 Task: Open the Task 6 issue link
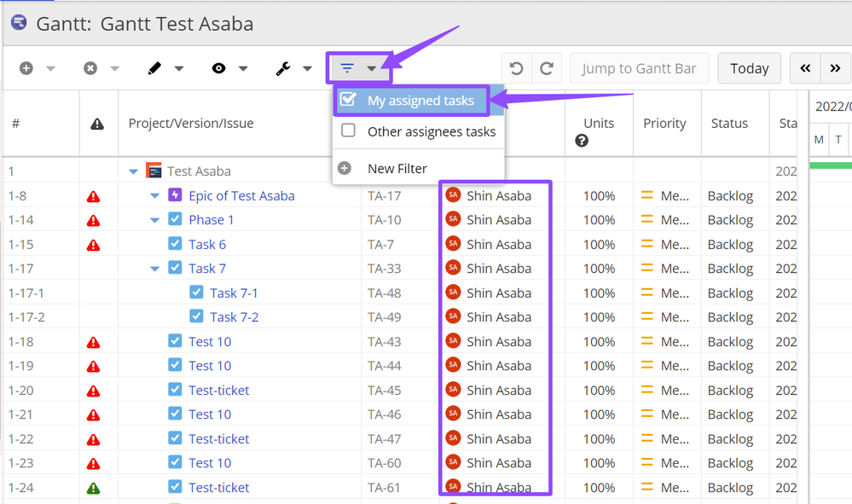[207, 245]
